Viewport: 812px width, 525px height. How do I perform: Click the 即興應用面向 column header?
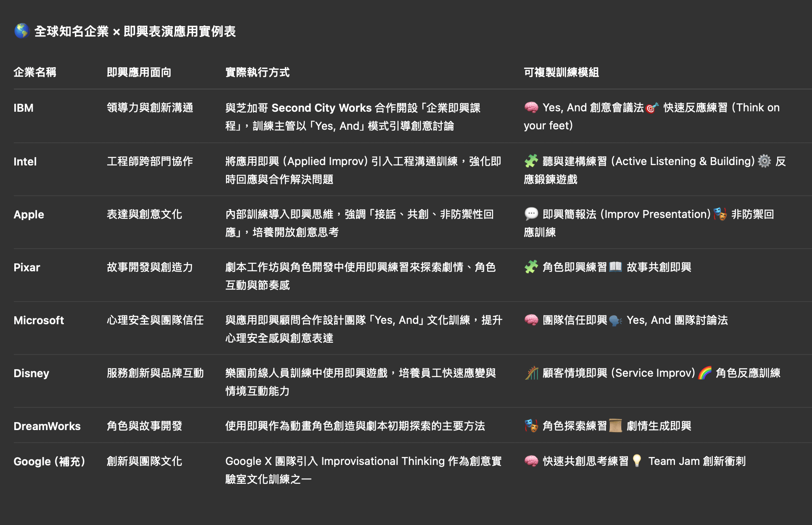pos(139,72)
